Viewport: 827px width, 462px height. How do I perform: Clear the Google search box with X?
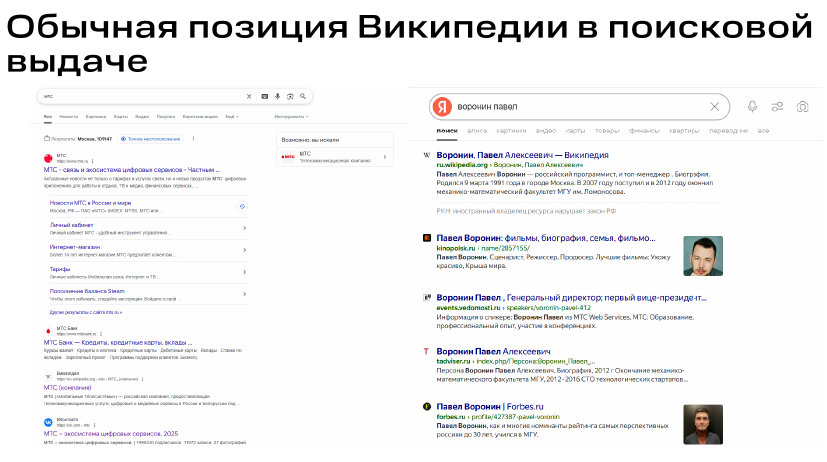[249, 97]
